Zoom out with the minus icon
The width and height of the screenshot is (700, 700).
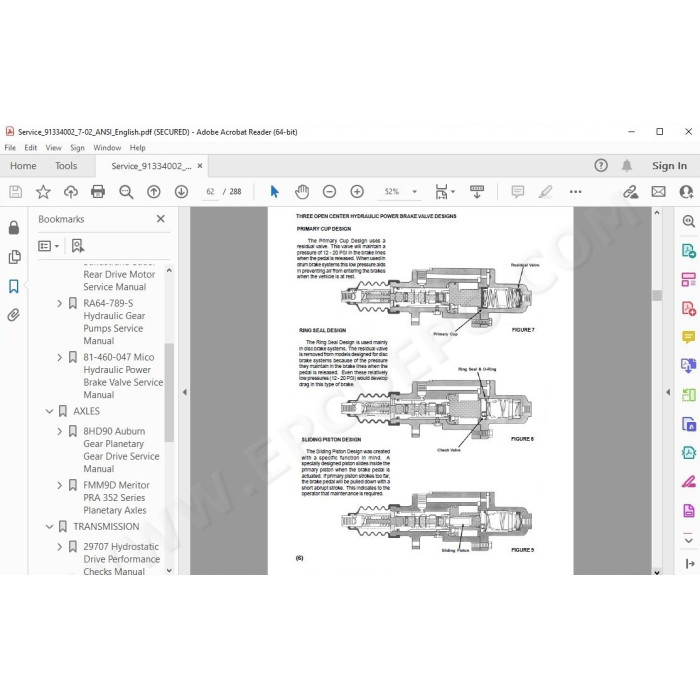click(329, 192)
